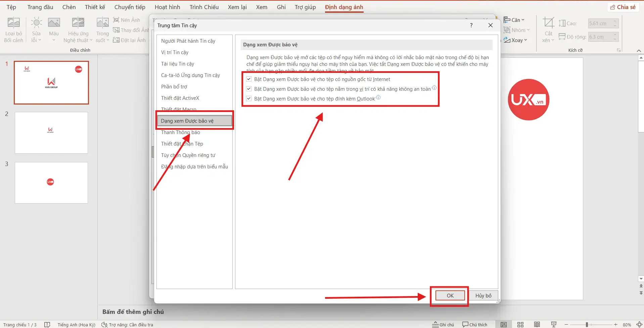This screenshot has height=328, width=644.
Task: Switch to Slide Sorter view in status bar
Action: point(520,324)
